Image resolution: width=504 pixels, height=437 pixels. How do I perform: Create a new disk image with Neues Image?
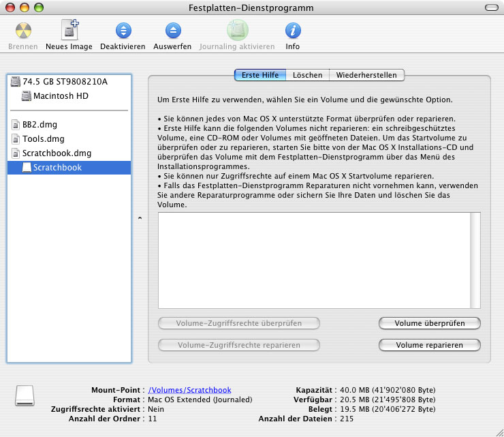69,29
